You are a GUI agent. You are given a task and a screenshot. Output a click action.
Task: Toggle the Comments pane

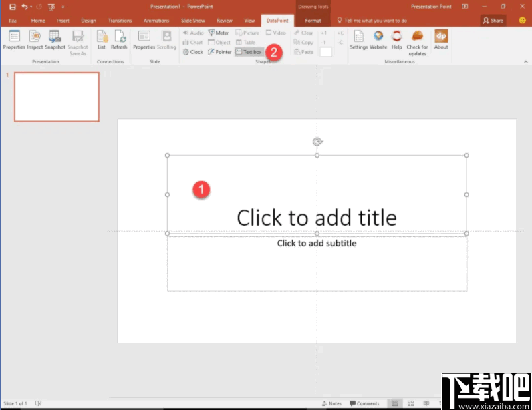364,403
